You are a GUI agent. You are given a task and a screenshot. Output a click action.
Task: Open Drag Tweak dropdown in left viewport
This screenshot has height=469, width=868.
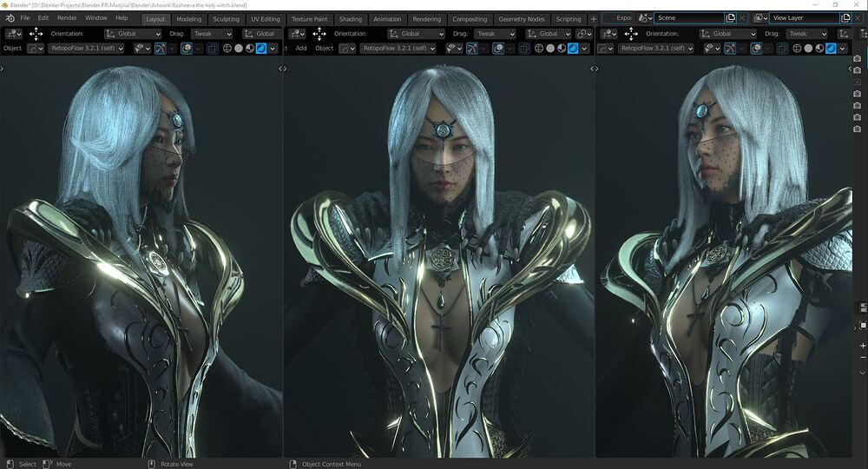tap(212, 34)
